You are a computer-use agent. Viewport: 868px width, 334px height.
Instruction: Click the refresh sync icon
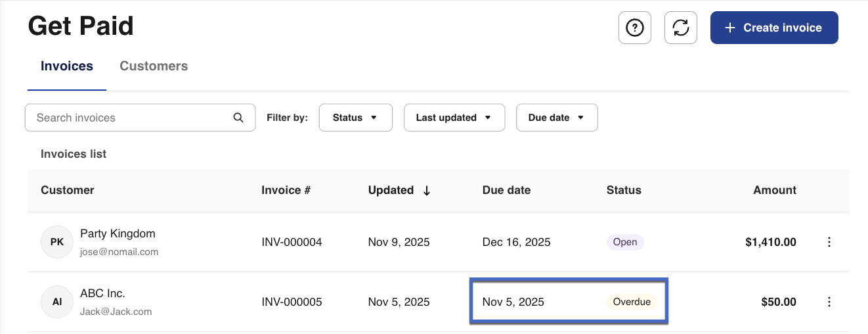(x=680, y=28)
